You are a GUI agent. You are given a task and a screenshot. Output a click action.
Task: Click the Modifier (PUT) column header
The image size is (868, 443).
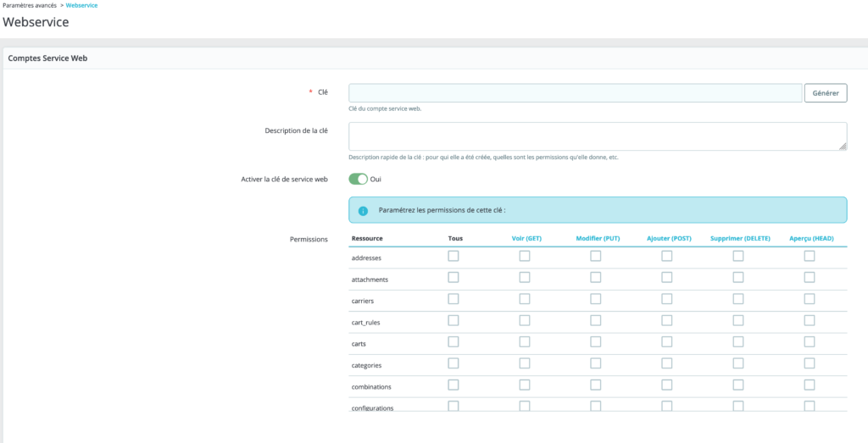(x=598, y=238)
